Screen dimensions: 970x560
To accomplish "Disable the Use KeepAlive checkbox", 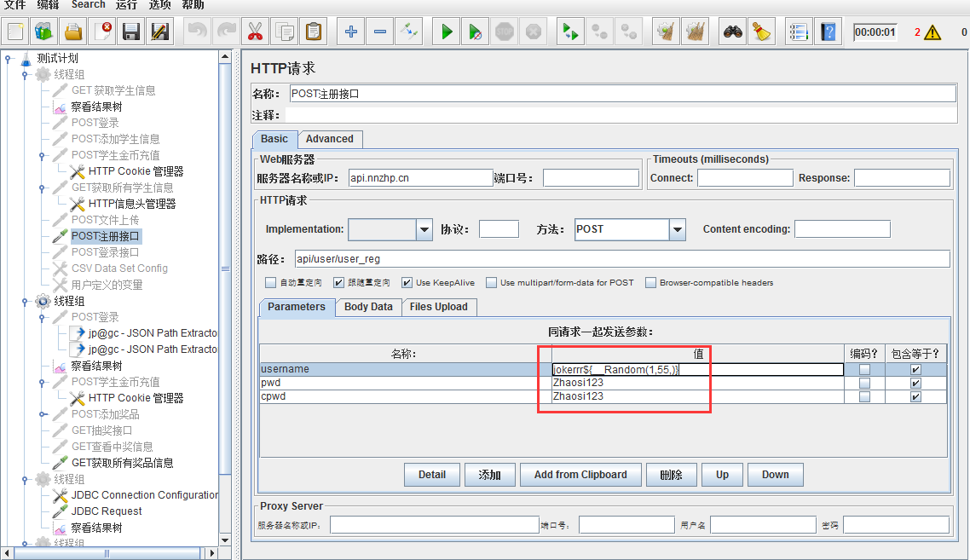I will [x=407, y=282].
